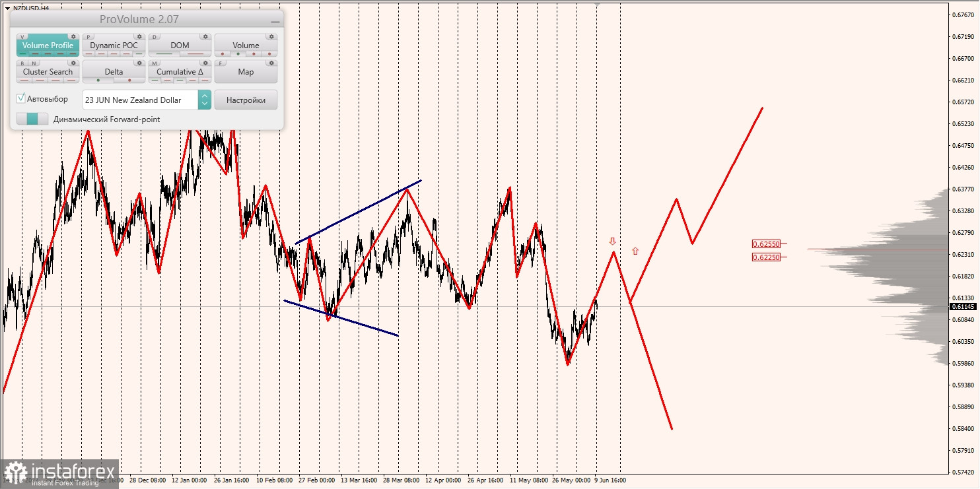Click the F hotkey badge on Map

coord(221,63)
